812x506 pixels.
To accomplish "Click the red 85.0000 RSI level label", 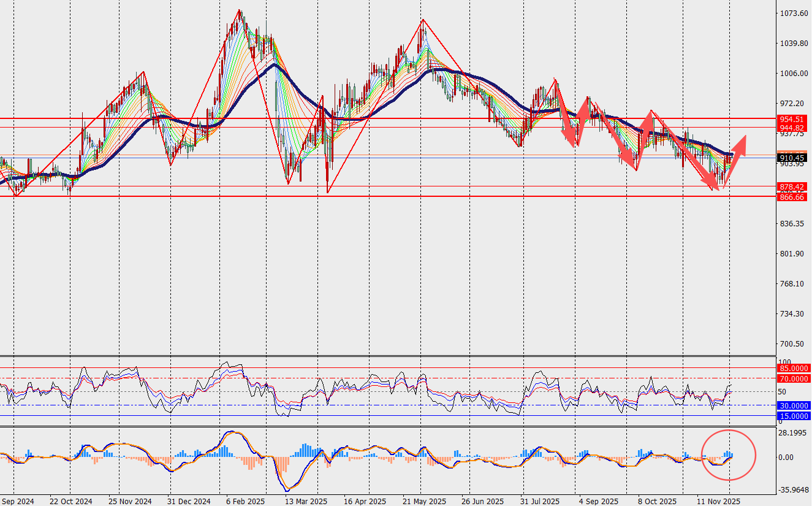I will (793, 368).
